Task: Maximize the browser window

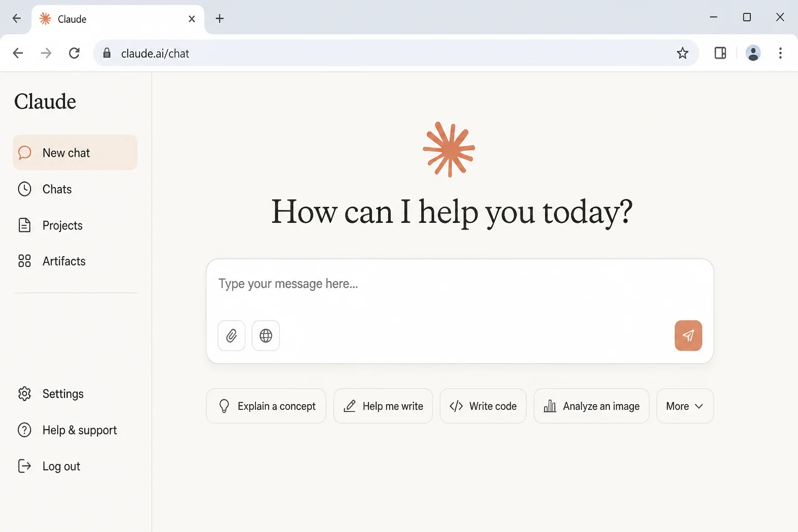Action: click(x=747, y=17)
